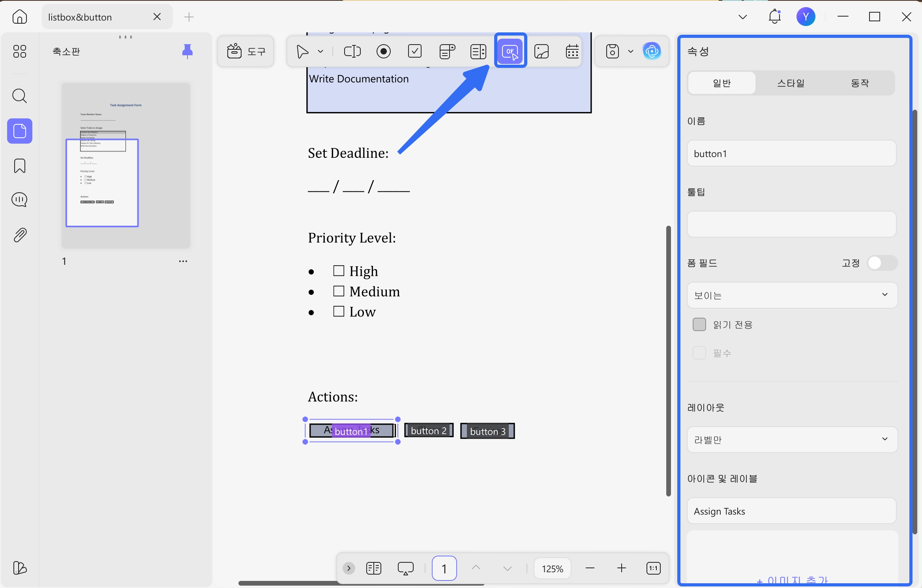Viewport: 922px width, 588px height.
Task: Click the 도구 tools button
Action: 246,51
